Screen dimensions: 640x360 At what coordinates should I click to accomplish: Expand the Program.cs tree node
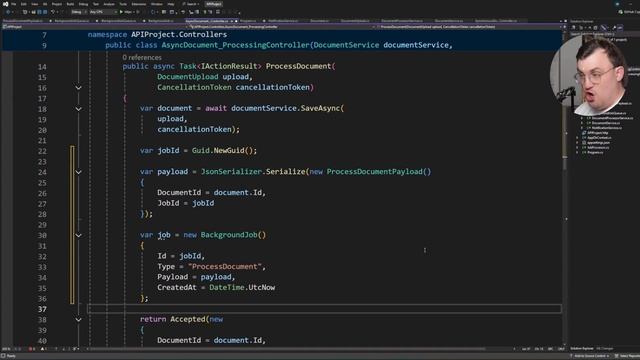click(x=578, y=152)
